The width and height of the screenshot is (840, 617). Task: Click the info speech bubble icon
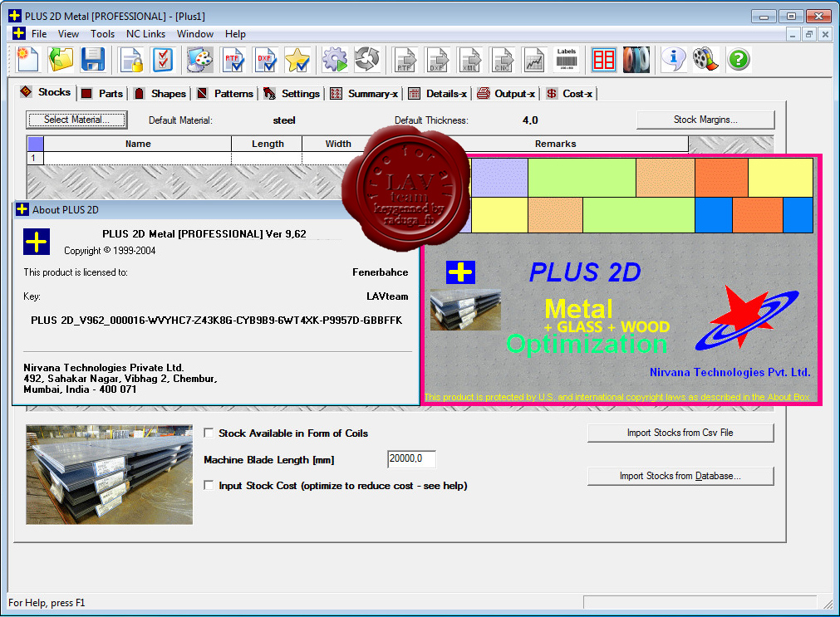point(674,60)
